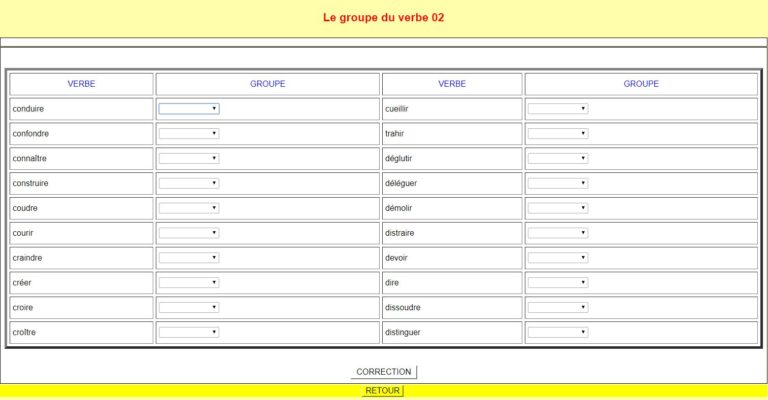Expand the courir group dropdown
This screenshot has height=400, width=768.
coord(189,233)
